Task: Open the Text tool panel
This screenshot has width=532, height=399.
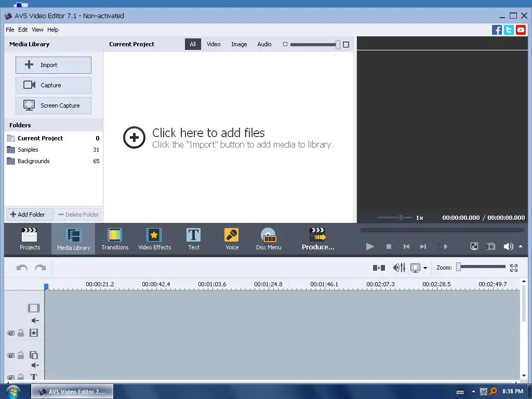Action: (x=194, y=239)
